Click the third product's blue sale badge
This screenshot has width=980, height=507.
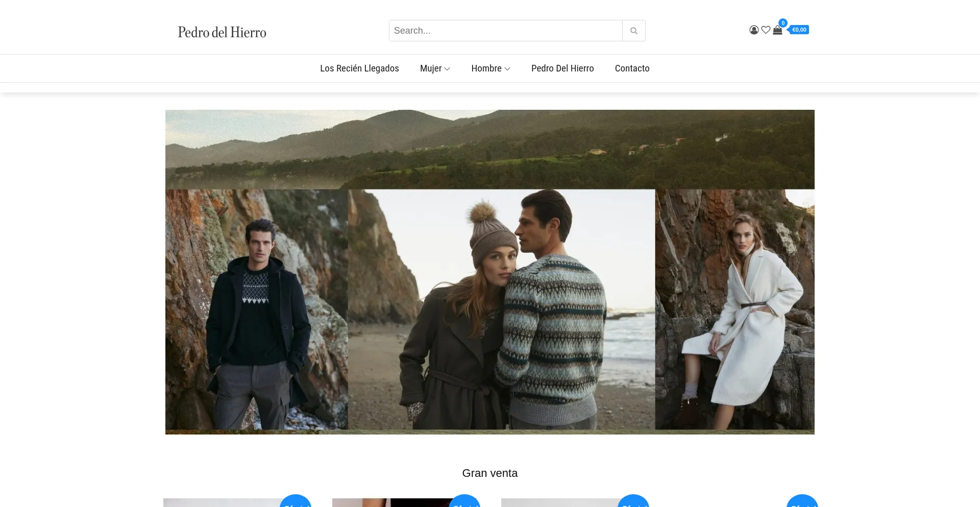[x=633, y=501]
